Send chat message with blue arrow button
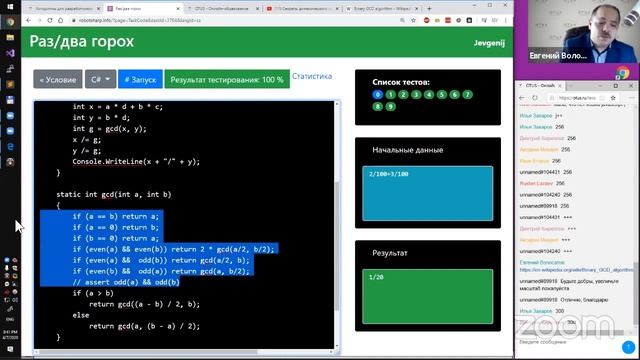This screenshot has height=360, width=640. pyautogui.click(x=629, y=347)
